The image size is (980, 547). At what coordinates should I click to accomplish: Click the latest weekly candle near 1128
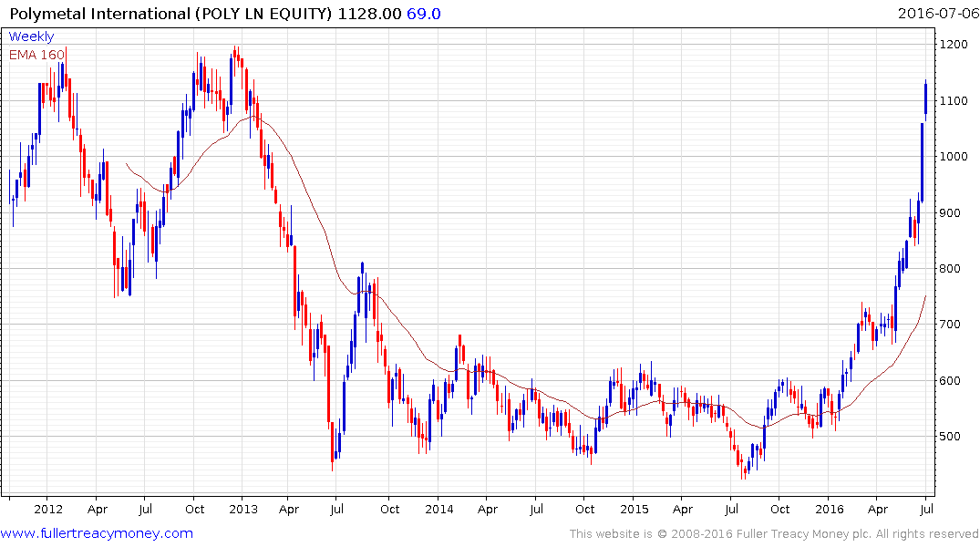pos(925,98)
